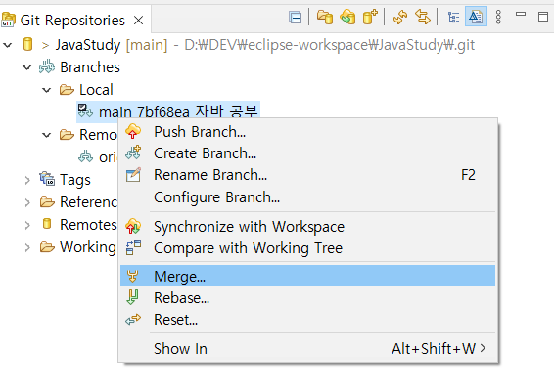The image size is (554, 392).
Task: Minimize the Git Repositories view
Action: tap(521, 14)
